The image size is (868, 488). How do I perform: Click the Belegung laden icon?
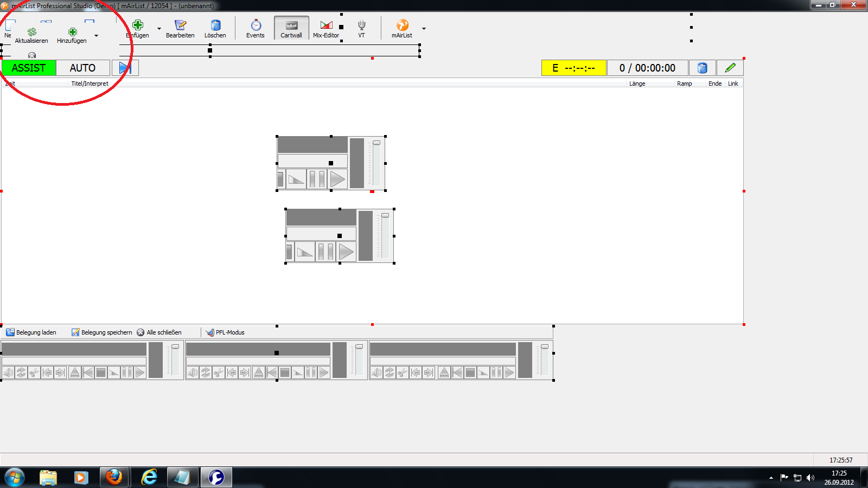10,332
